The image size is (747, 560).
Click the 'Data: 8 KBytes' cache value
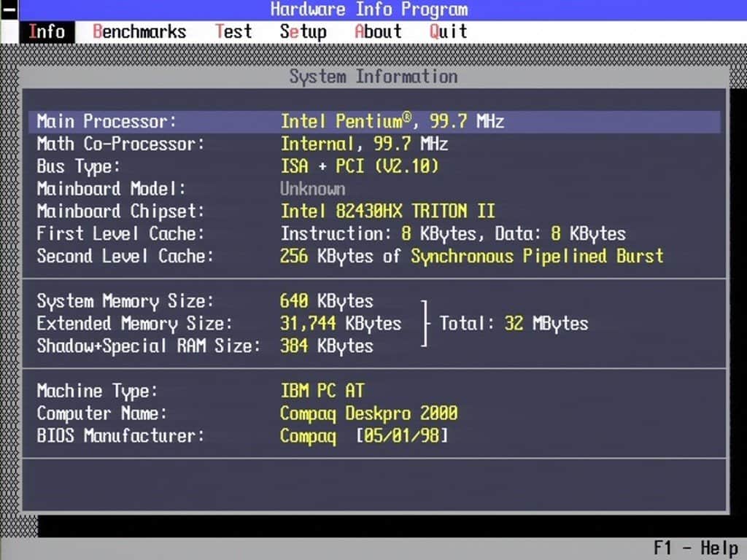click(560, 234)
